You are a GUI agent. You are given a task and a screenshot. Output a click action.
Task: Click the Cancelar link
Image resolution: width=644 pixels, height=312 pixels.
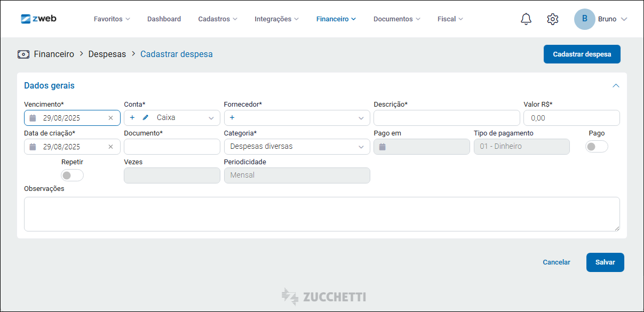556,262
